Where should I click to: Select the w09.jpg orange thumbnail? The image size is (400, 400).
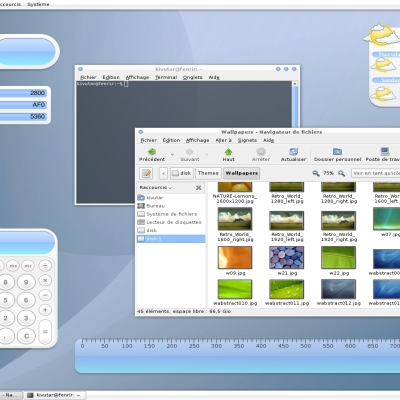[x=235, y=258]
